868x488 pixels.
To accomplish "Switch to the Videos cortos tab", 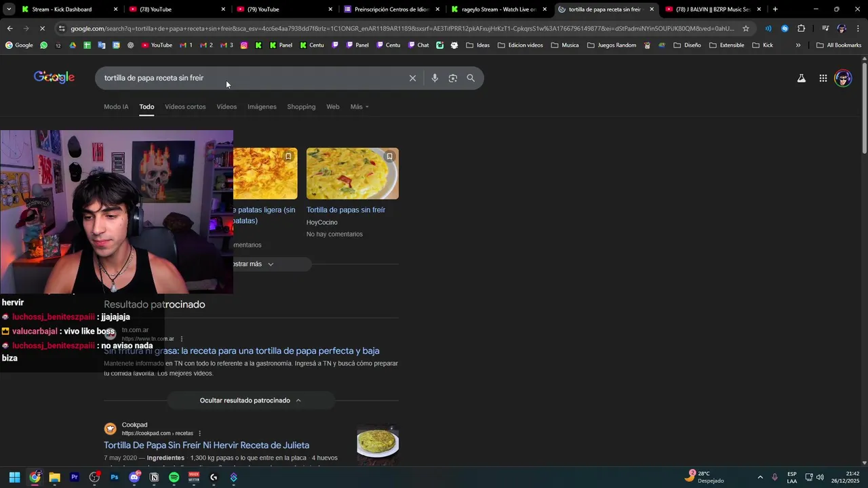I will [x=185, y=106].
